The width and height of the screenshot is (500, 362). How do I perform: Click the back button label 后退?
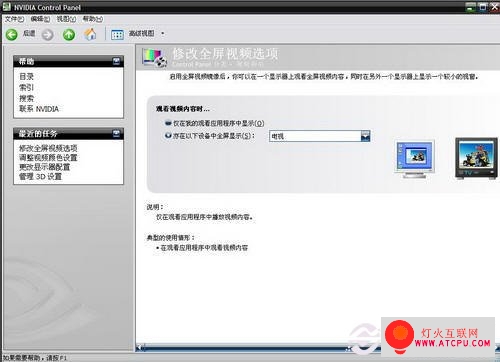point(29,33)
